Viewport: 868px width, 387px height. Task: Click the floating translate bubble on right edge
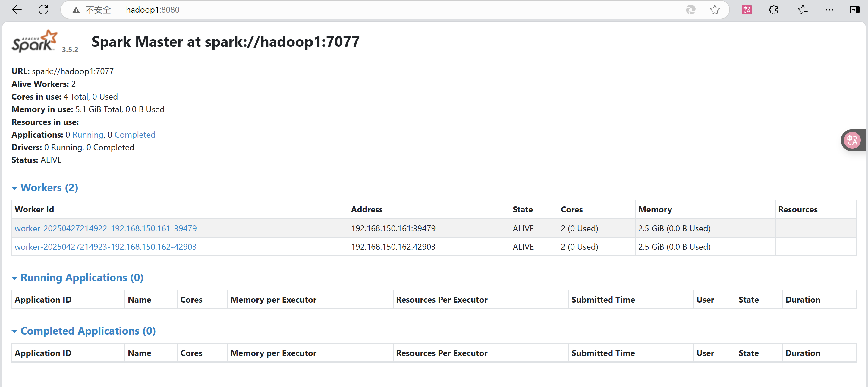[x=852, y=140]
